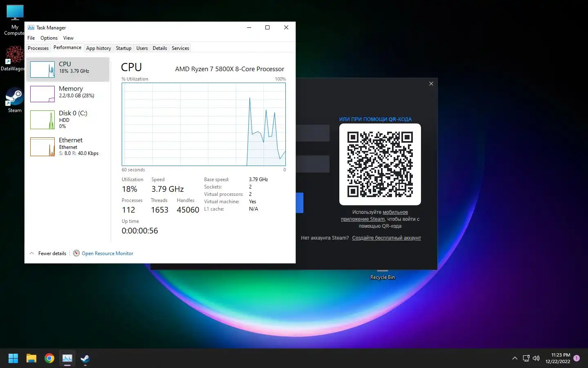The image size is (588, 368).
Task: Close the Steam login dialog
Action: pos(431,83)
